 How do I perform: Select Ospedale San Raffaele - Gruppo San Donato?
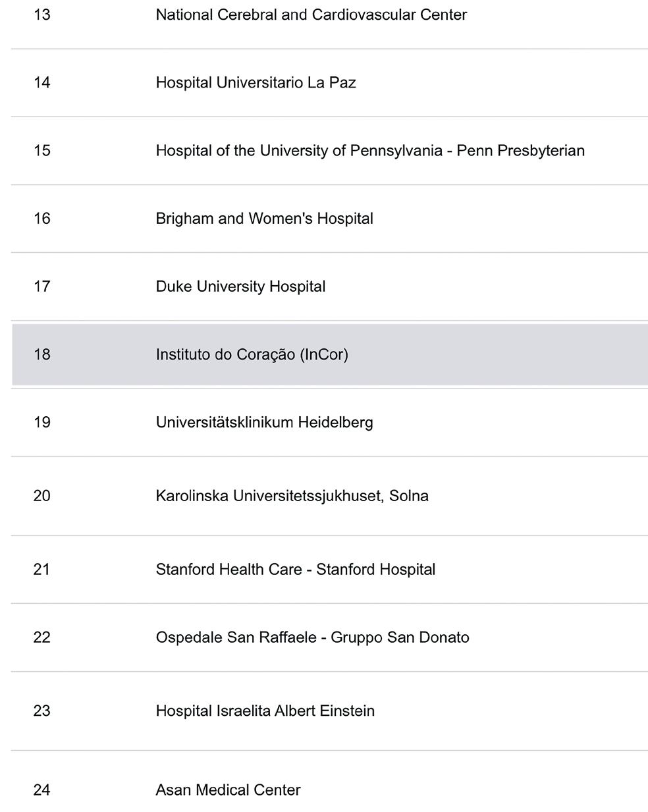click(312, 637)
